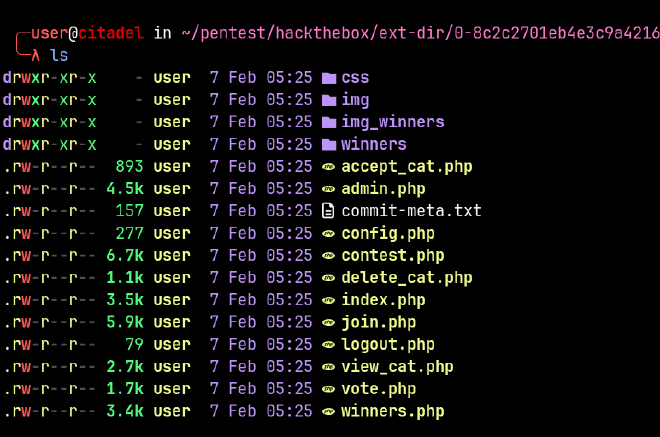The height and width of the screenshot is (437, 660).
Task: Click the PHP icon beside accept_cat.php
Action: click(328, 167)
